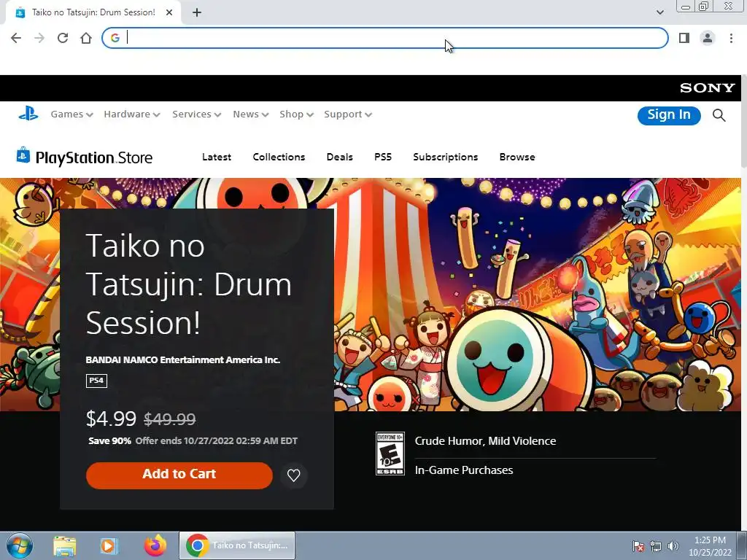Open the Chrome side panel icon
Image resolution: width=747 pixels, height=560 pixels.
(x=684, y=38)
